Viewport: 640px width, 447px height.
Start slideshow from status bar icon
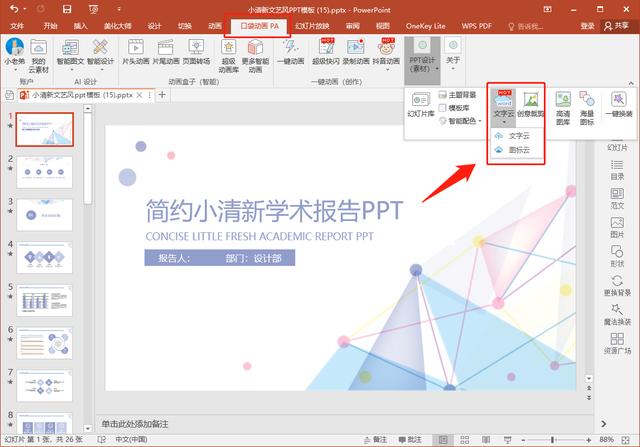click(x=507, y=440)
